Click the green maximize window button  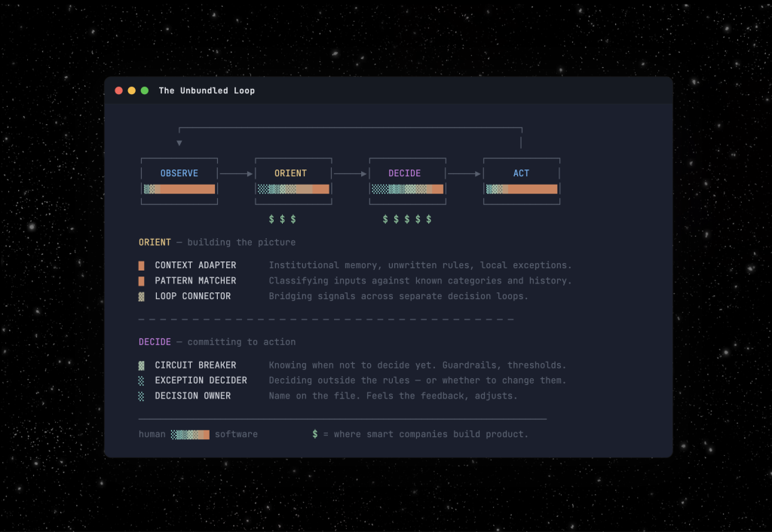tap(145, 90)
